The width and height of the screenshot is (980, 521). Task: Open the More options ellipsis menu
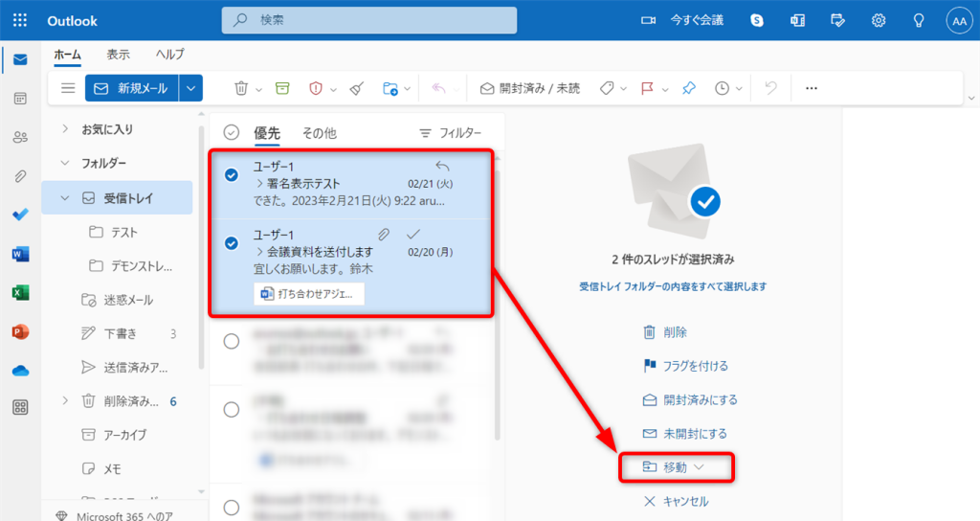812,88
